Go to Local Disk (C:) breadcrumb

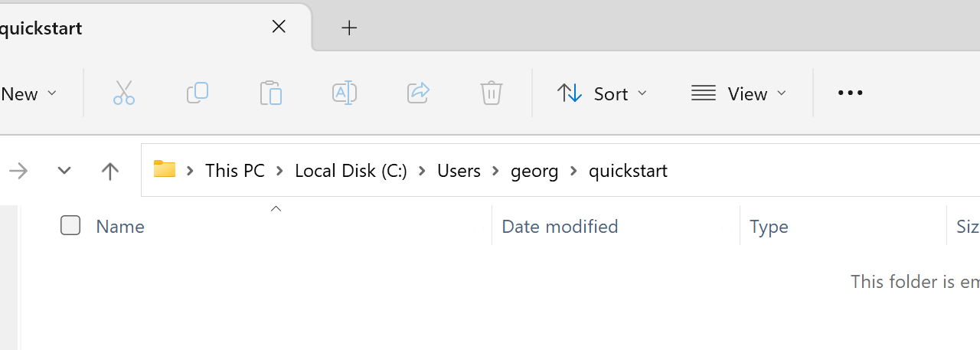[351, 170]
